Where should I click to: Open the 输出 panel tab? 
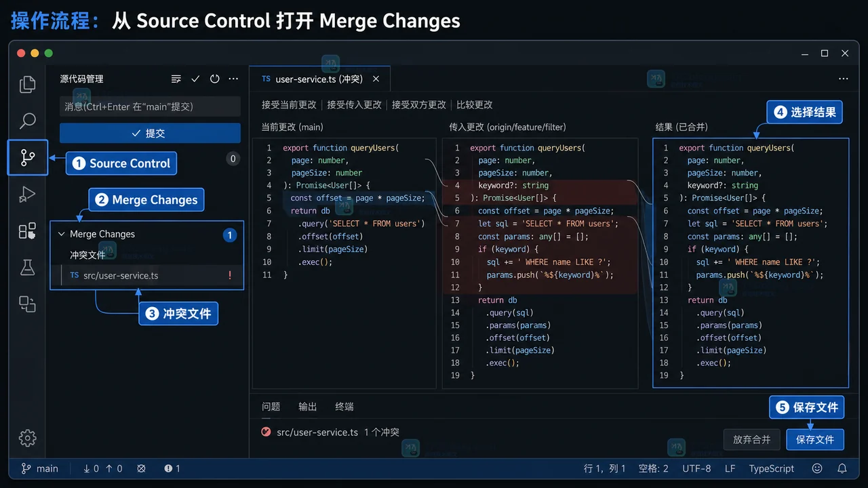(x=308, y=407)
